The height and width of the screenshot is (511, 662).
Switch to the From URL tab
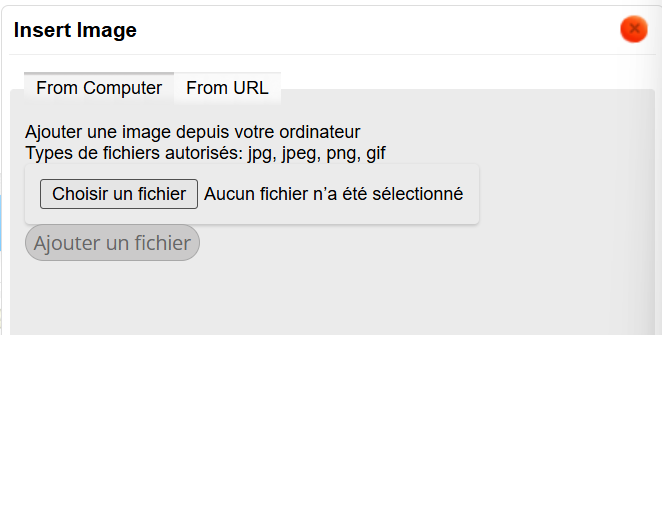tap(227, 88)
